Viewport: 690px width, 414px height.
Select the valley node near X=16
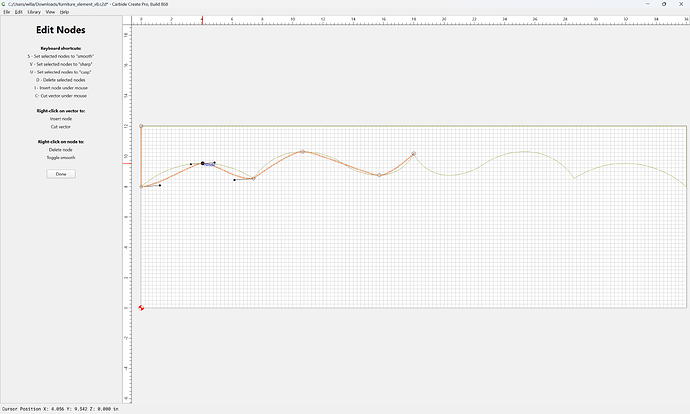coord(379,175)
